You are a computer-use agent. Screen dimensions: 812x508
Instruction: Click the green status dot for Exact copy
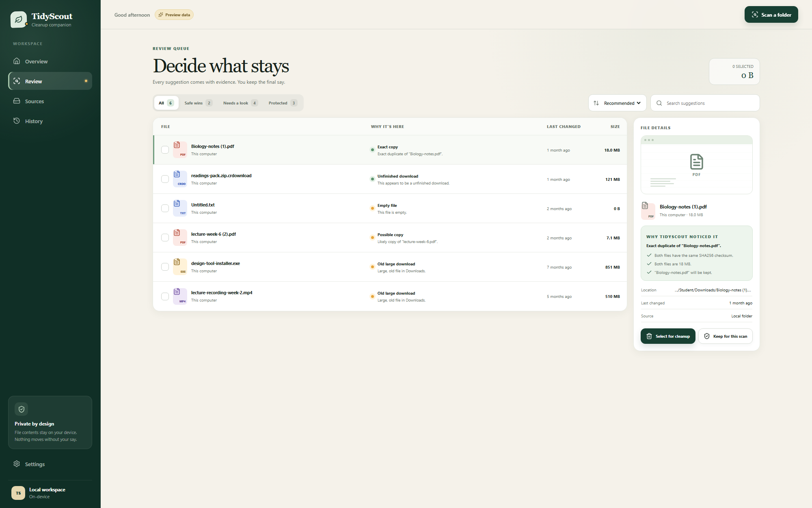point(372,150)
